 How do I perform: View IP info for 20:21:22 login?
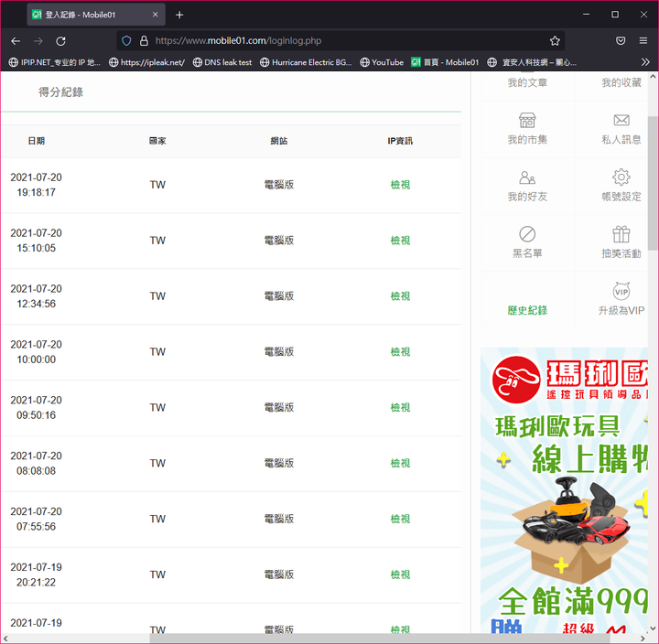tap(400, 574)
